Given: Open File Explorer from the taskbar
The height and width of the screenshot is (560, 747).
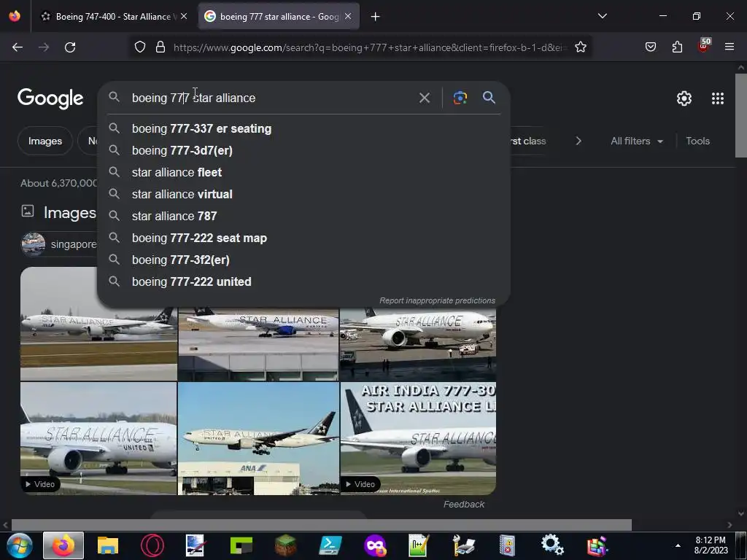Looking at the screenshot, I should point(108,545).
